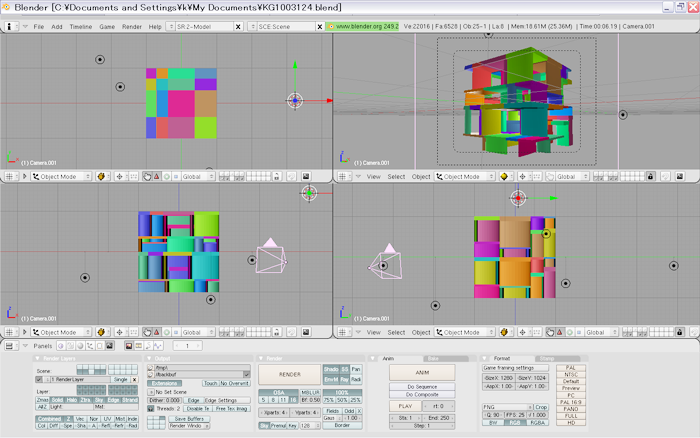Open the Game menu

pos(107,26)
